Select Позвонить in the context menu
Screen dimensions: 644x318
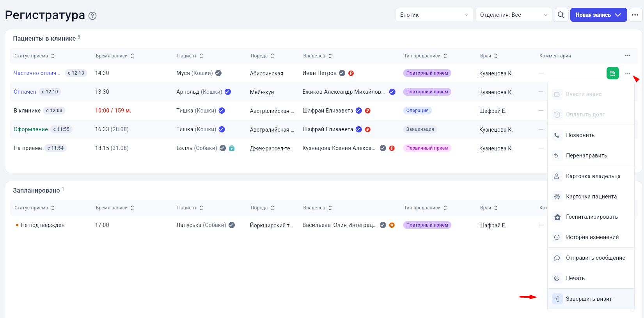(591, 135)
